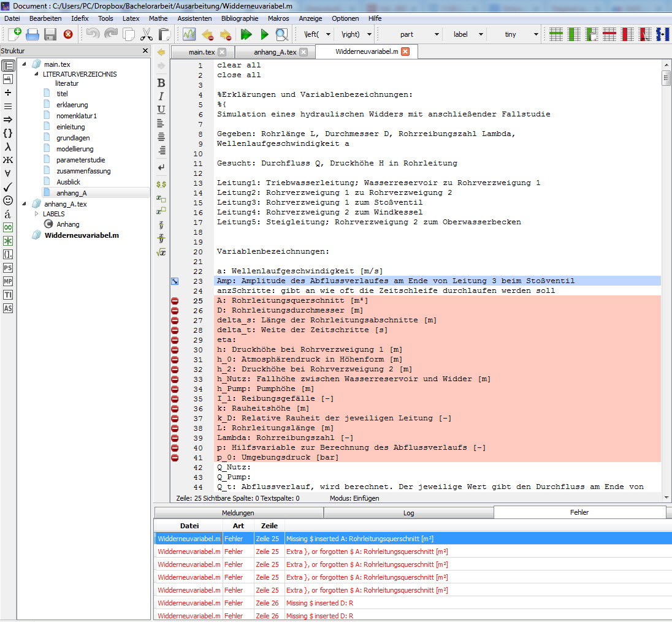Open the Structure view sidebar icon
The height and width of the screenshot is (622, 672).
point(8,66)
